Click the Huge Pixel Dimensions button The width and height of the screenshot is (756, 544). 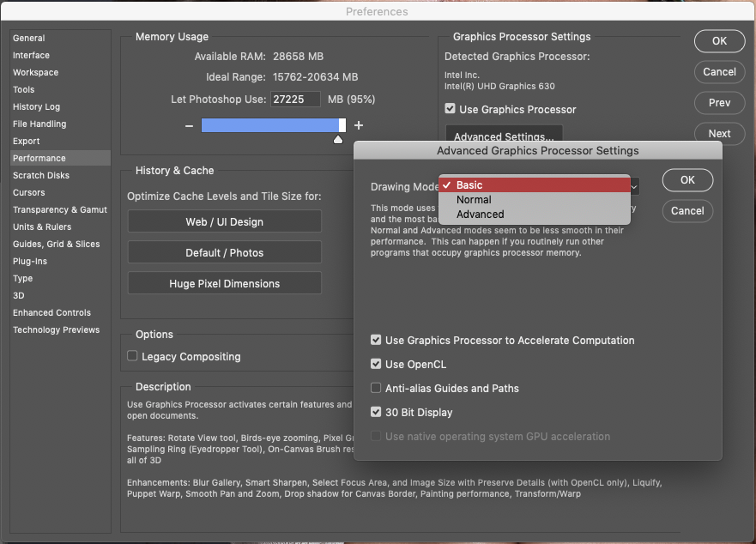[x=224, y=284]
